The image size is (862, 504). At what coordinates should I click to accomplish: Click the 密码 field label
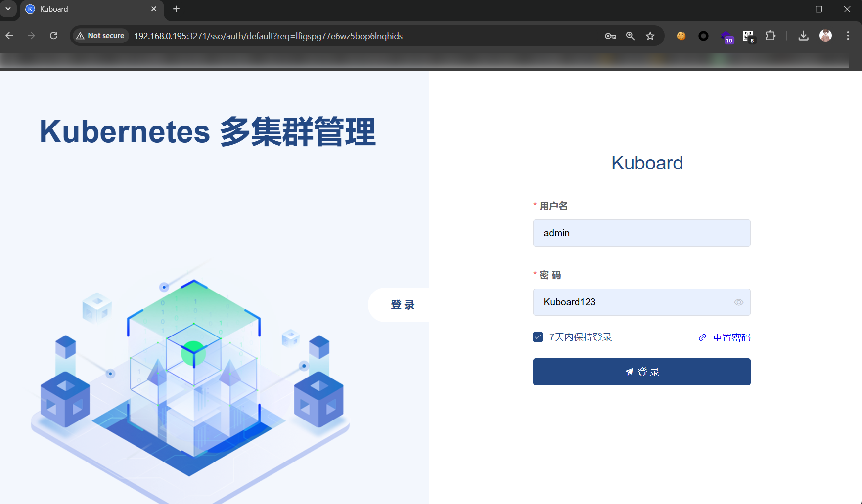coord(550,275)
